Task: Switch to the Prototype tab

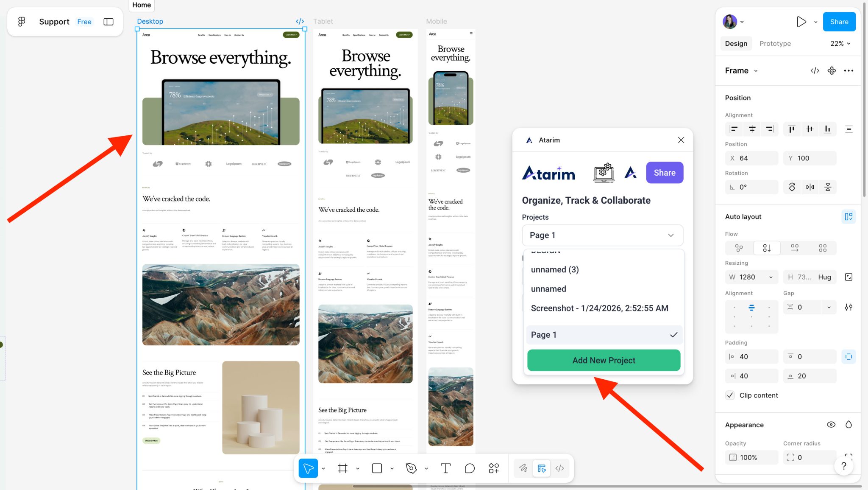Action: (775, 43)
